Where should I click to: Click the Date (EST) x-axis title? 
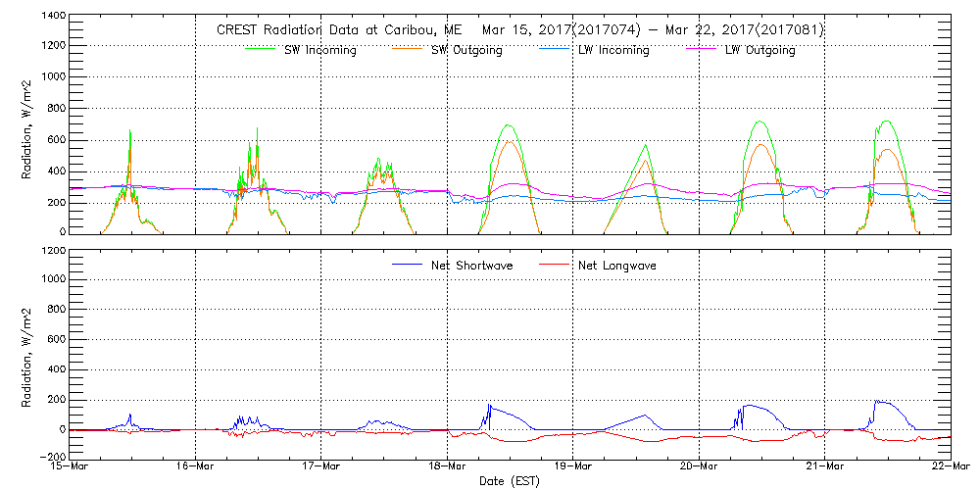[x=511, y=481]
